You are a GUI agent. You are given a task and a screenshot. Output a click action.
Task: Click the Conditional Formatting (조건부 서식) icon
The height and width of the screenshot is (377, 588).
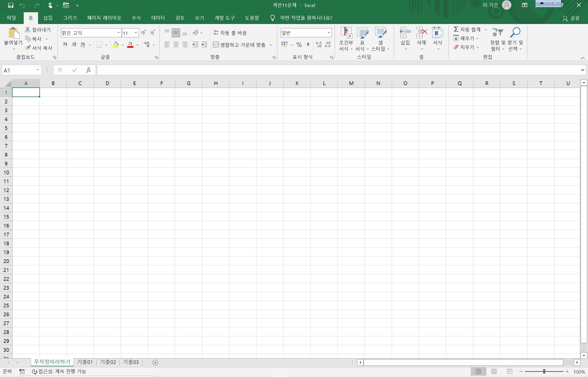346,33
